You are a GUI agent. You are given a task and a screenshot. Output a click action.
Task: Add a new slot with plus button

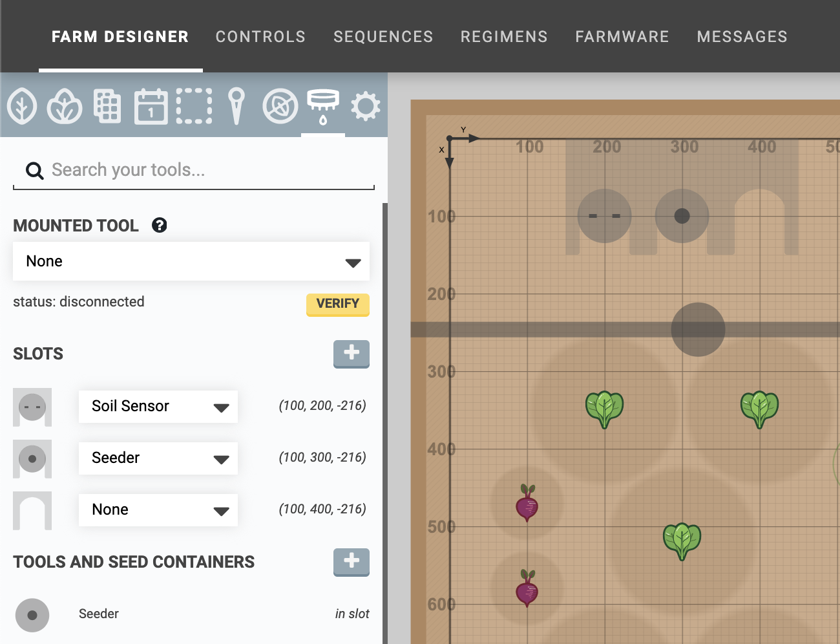351,353
